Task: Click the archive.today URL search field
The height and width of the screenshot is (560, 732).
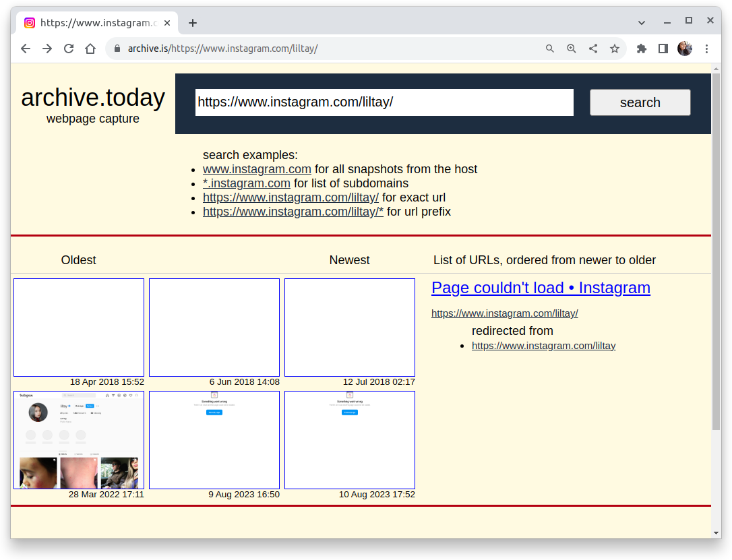Action: click(384, 102)
